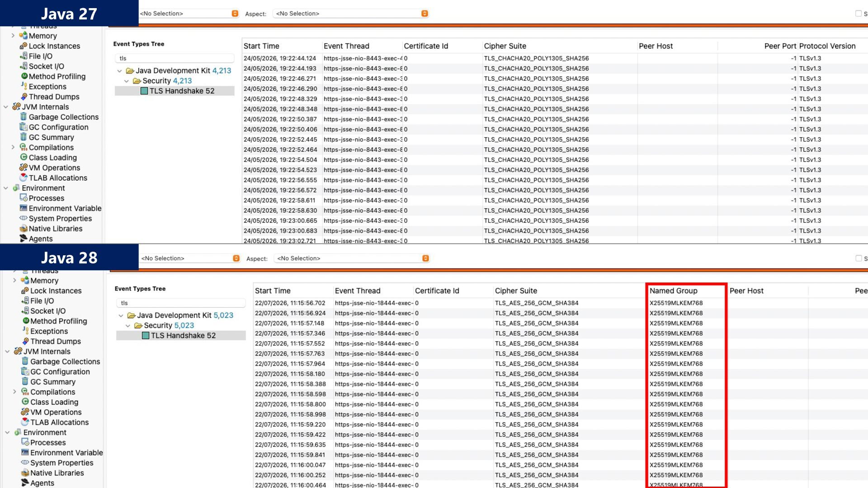Collapse the Security 5,023 folder
The height and width of the screenshot is (488, 868).
[128, 326]
